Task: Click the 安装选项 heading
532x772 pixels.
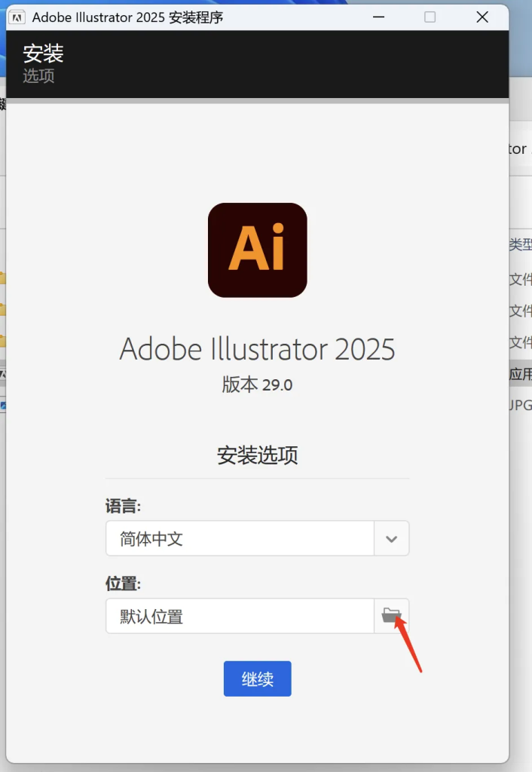Action: (x=258, y=455)
